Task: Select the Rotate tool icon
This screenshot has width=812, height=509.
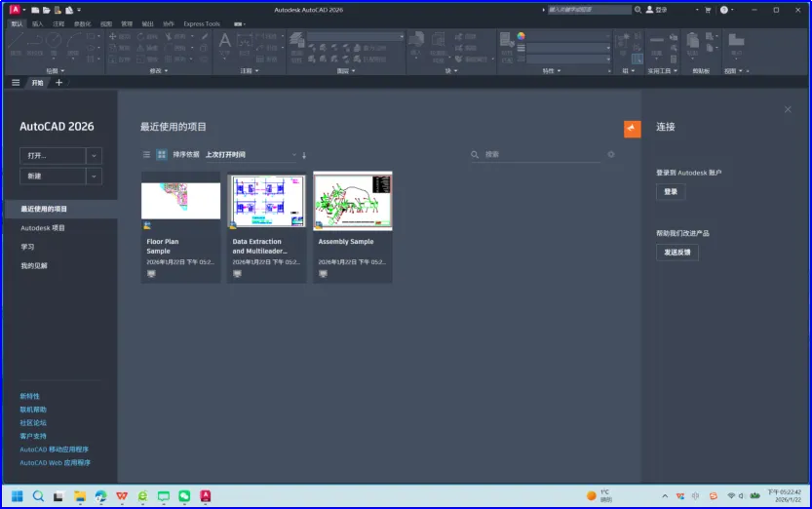Action: pos(140,36)
